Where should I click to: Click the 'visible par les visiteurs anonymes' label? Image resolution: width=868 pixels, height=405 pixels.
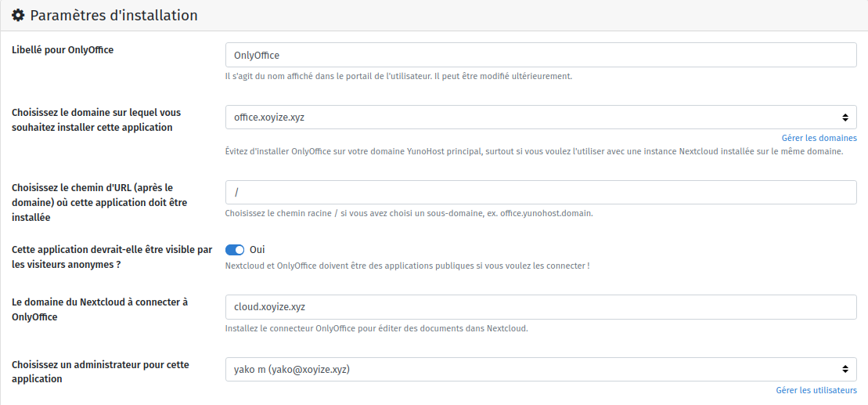coord(112,257)
